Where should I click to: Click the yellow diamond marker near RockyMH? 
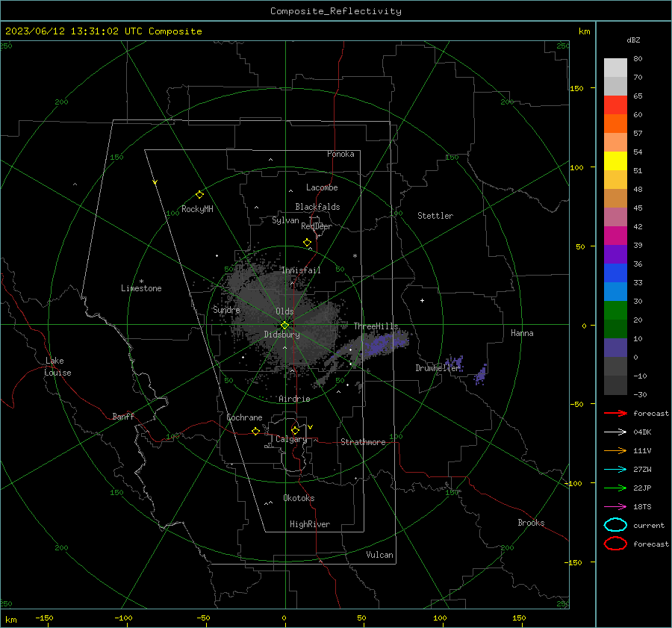pyautogui.click(x=199, y=195)
